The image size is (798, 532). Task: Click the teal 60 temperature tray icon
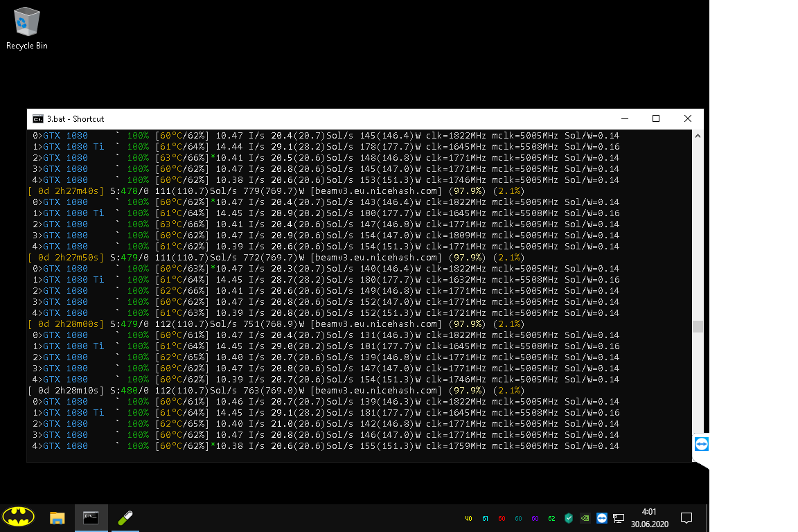click(518, 519)
